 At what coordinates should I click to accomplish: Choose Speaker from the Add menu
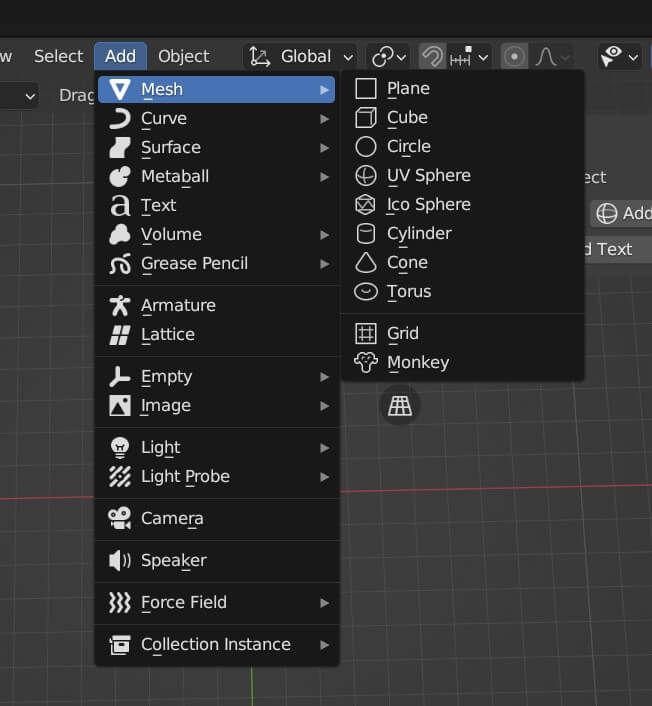[173, 561]
